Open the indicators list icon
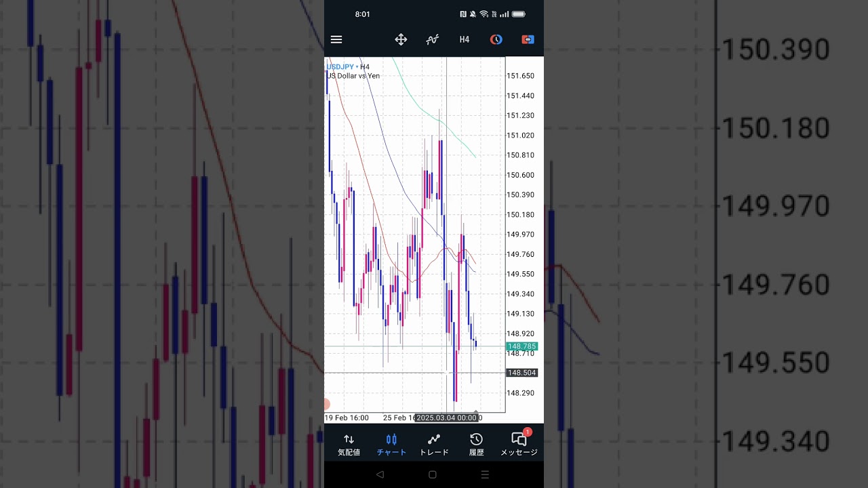The height and width of the screenshot is (488, 868). [432, 39]
